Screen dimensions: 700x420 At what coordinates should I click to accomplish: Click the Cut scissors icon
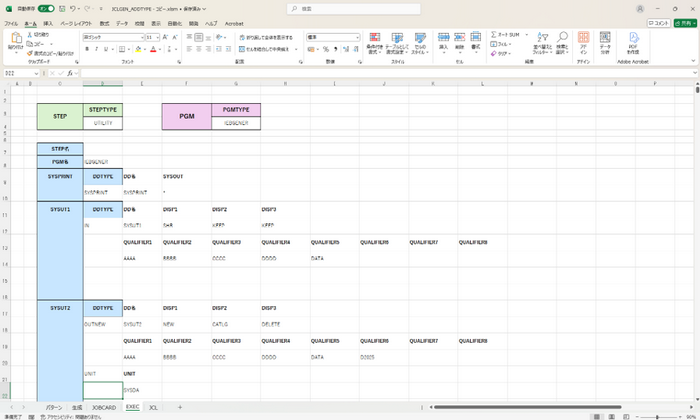[x=29, y=35]
